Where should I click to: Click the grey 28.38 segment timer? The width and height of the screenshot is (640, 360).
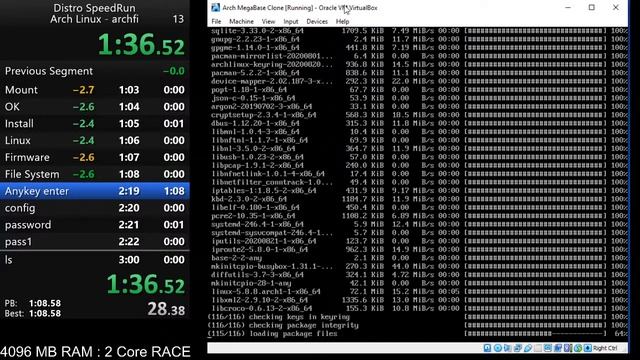point(166,309)
